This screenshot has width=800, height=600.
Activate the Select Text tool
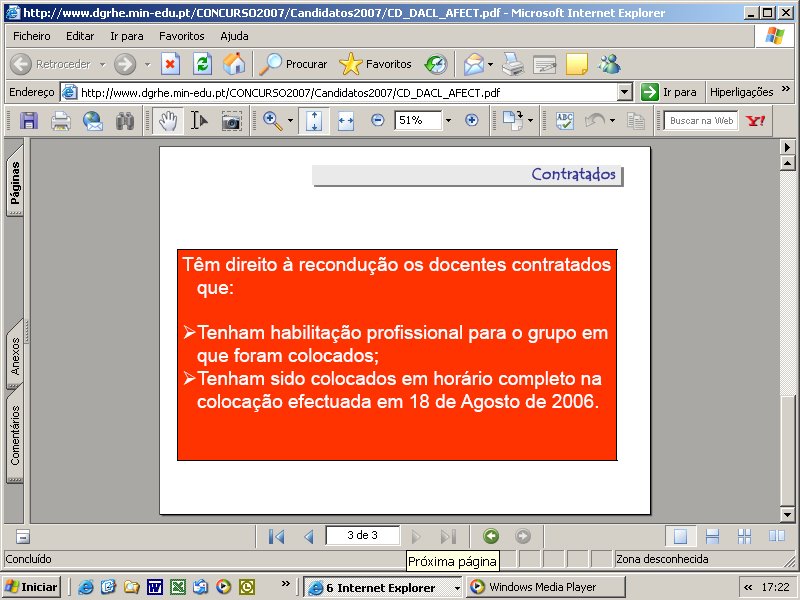click(x=198, y=121)
